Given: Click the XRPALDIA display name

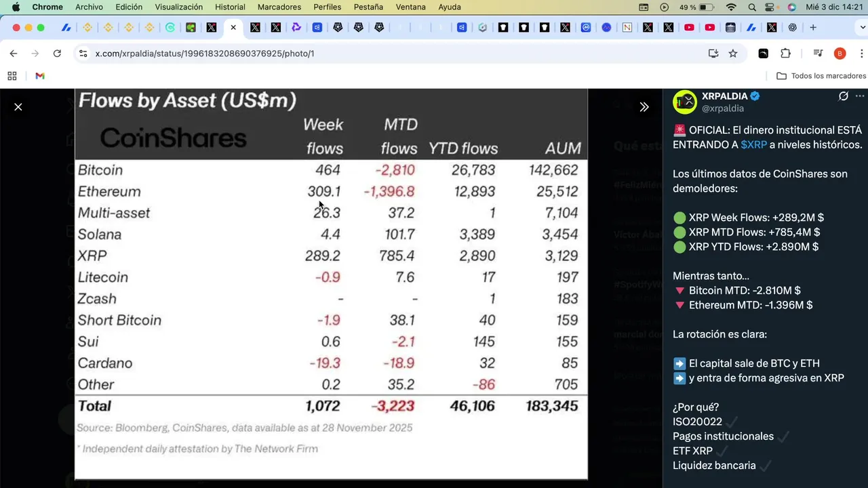Looking at the screenshot, I should [x=724, y=96].
